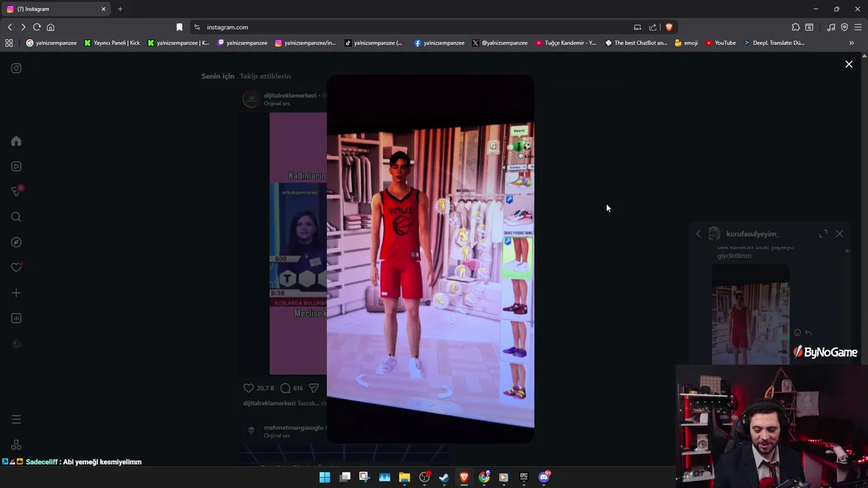This screenshot has height=488, width=868.
Task: Go to Instagram Home in sidebar
Action: pos(16,141)
